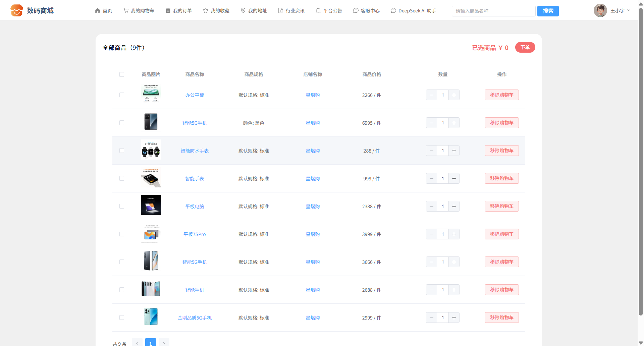Click the shopping cart icon in navigation
644x346 pixels.
tap(126, 11)
